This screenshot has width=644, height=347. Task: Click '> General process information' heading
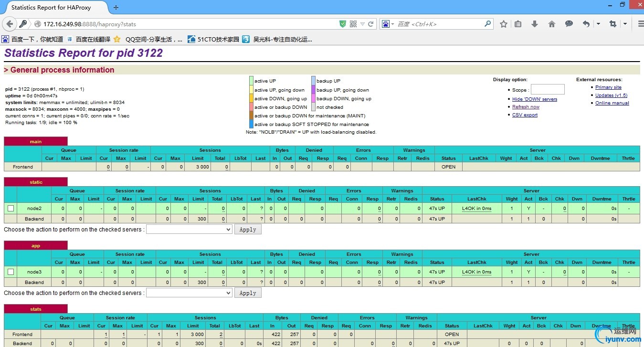pos(59,70)
